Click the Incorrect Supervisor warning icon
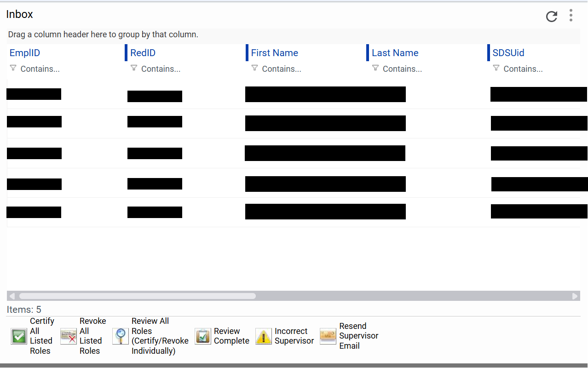Screen dimensions: 588x368 pos(264,336)
